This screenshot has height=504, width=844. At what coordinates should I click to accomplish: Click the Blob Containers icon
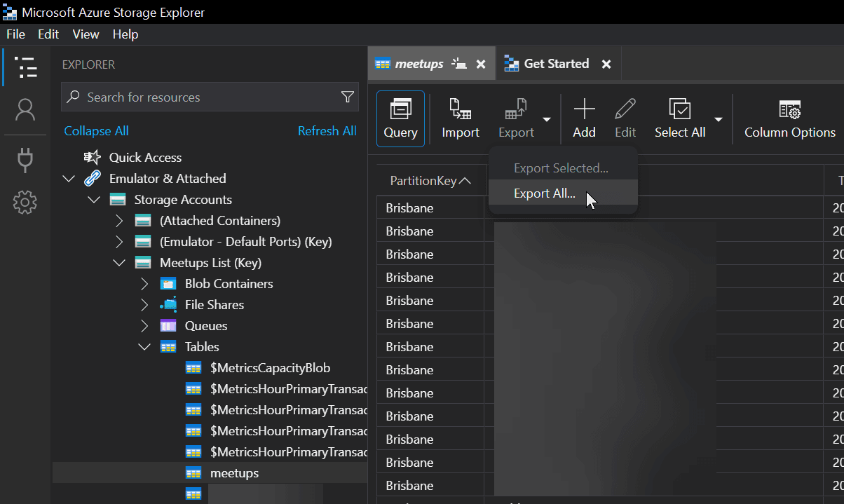click(168, 284)
